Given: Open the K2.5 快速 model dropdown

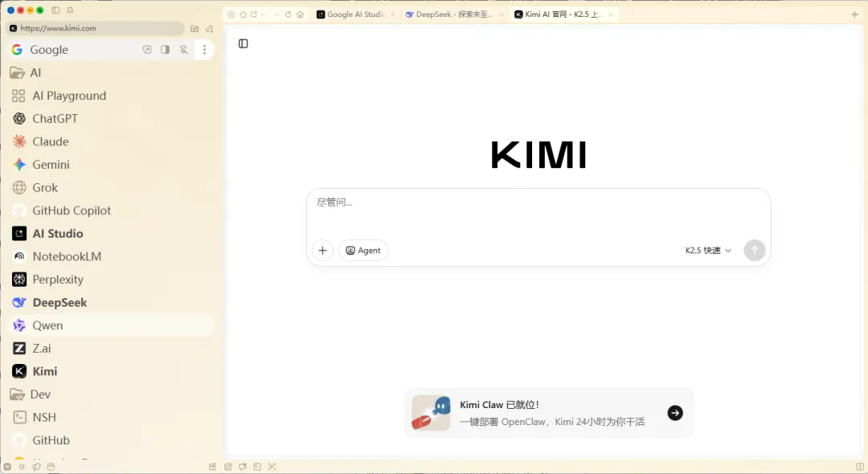Looking at the screenshot, I should tap(708, 251).
